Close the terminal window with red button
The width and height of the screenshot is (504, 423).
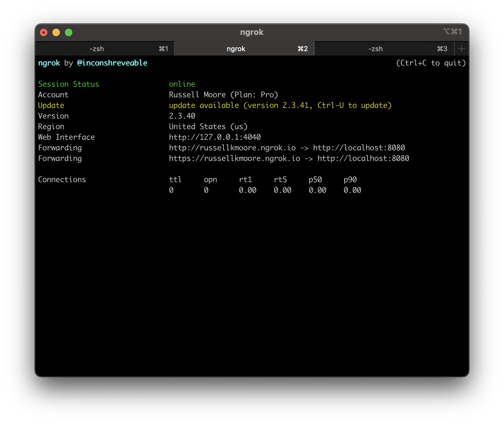[44, 32]
